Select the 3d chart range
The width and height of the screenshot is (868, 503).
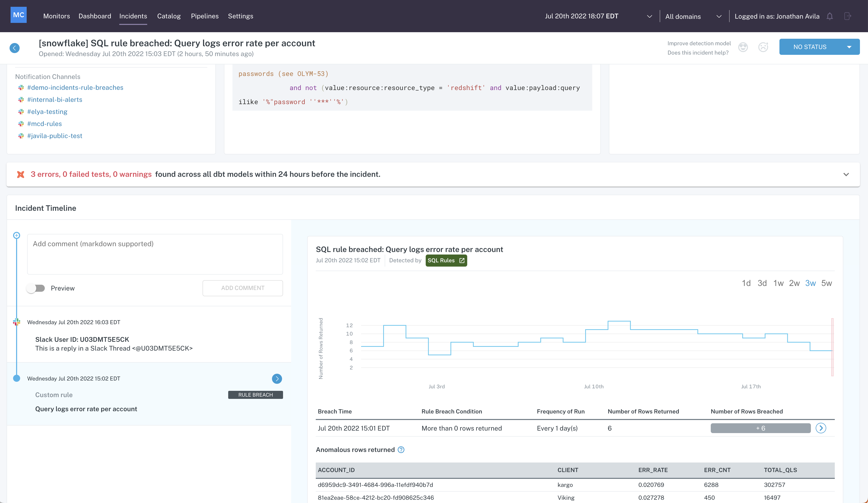point(762,283)
